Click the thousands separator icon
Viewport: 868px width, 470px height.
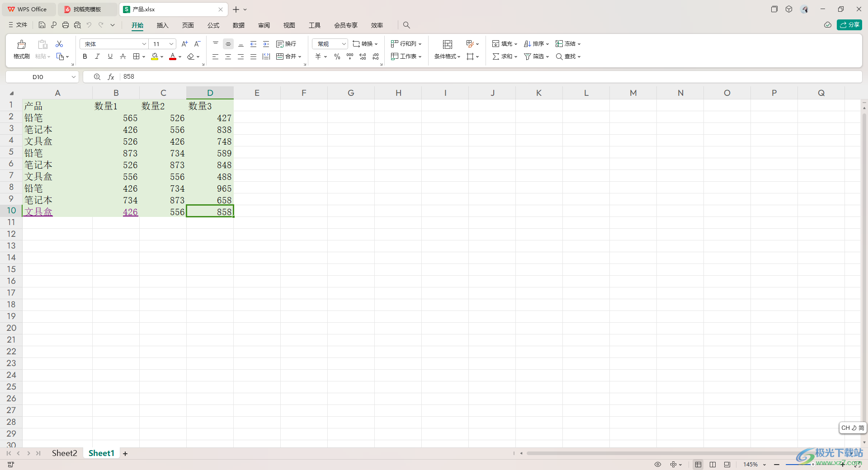click(350, 56)
